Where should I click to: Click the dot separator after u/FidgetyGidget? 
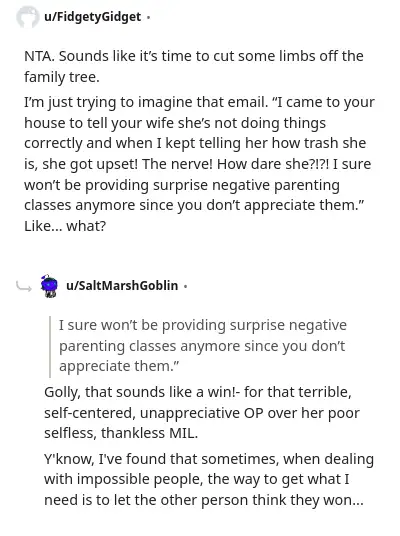(148, 17)
